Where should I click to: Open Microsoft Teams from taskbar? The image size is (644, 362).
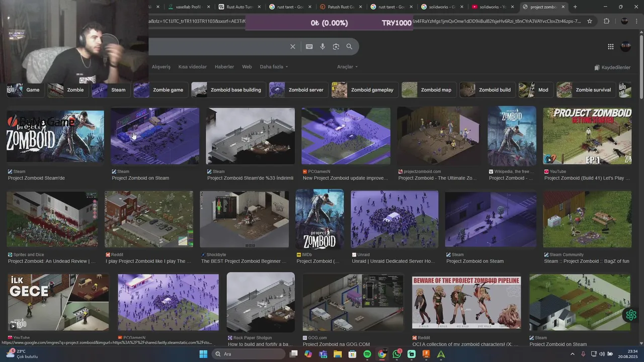pos(323,354)
